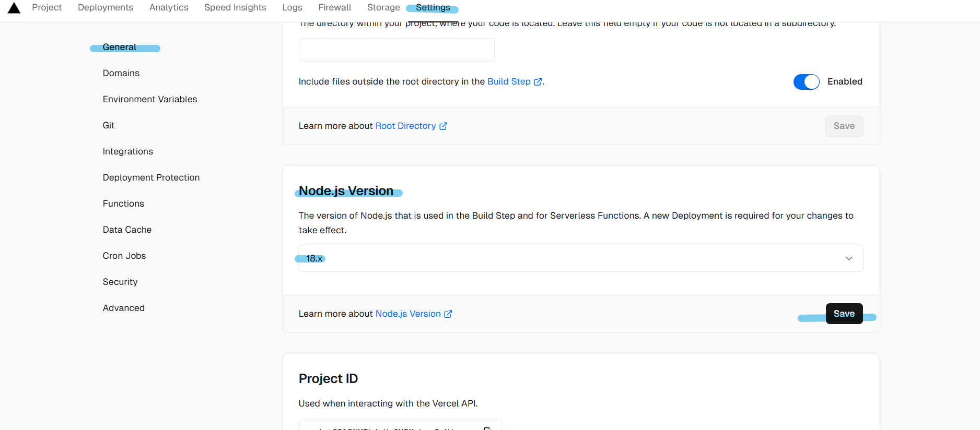Image resolution: width=980 pixels, height=430 pixels.
Task: Go to the Firewall tab
Action: tap(334, 8)
